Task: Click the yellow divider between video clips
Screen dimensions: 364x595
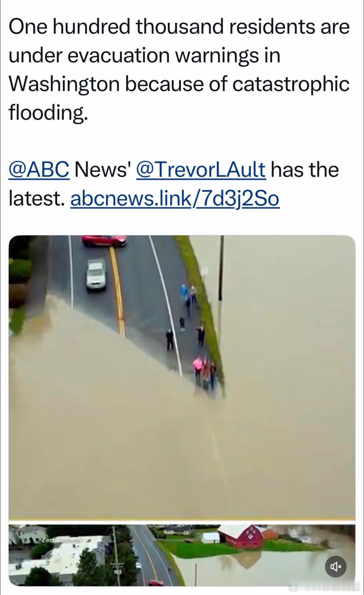Action: (x=182, y=520)
